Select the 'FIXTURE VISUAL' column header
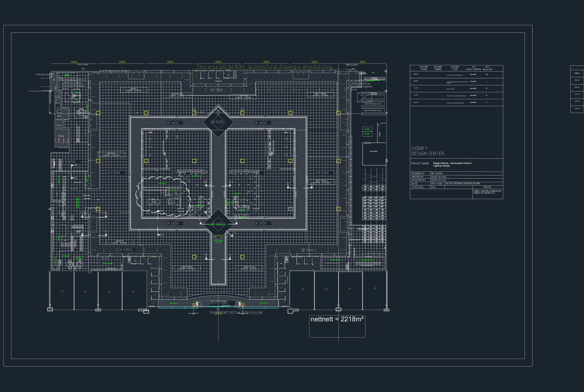The height and width of the screenshot is (392, 584). click(424, 68)
